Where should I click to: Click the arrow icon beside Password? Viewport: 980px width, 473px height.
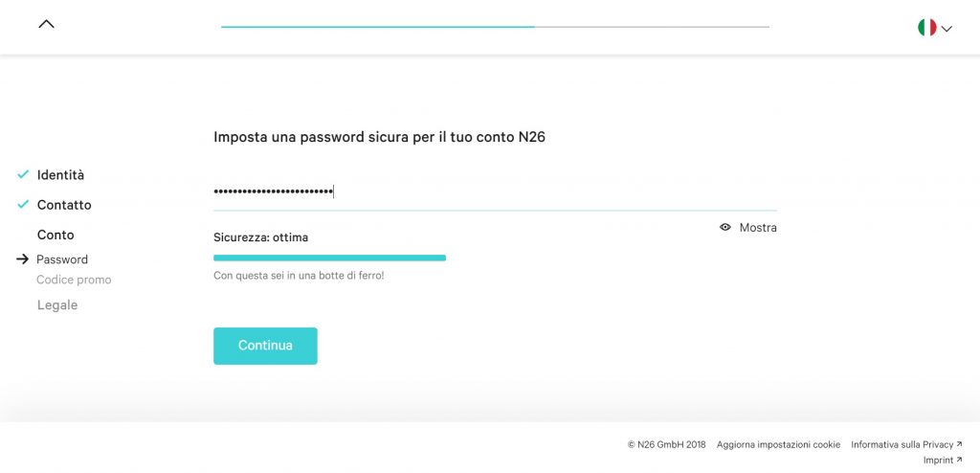tap(23, 259)
